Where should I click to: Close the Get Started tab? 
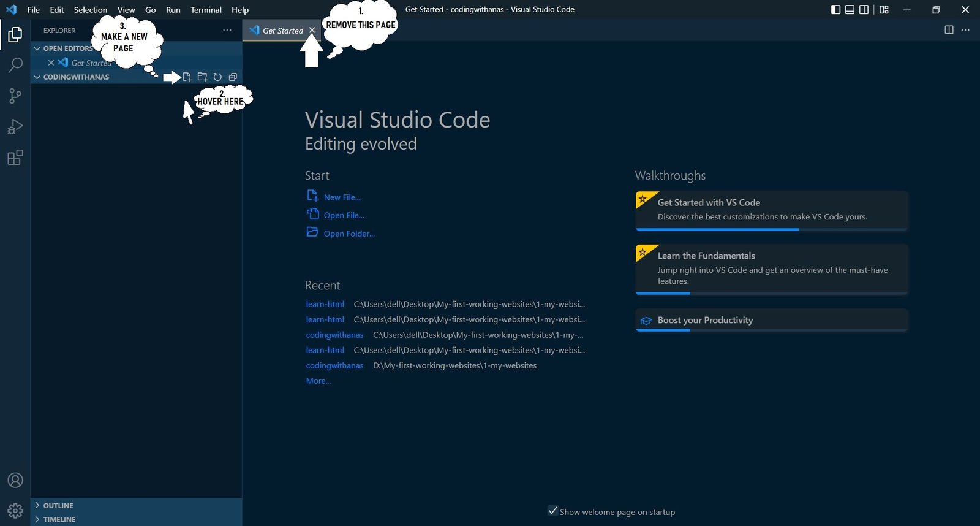312,30
